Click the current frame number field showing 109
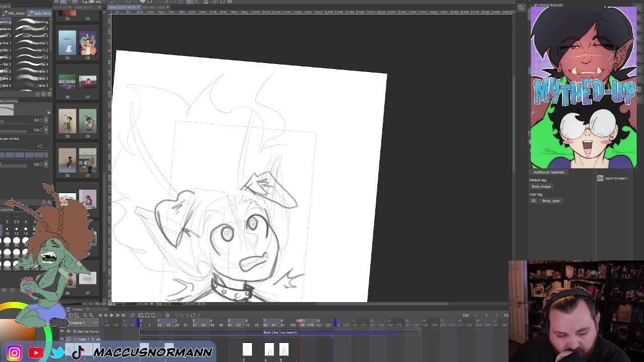Screen dimensions: 644x362 465,315
